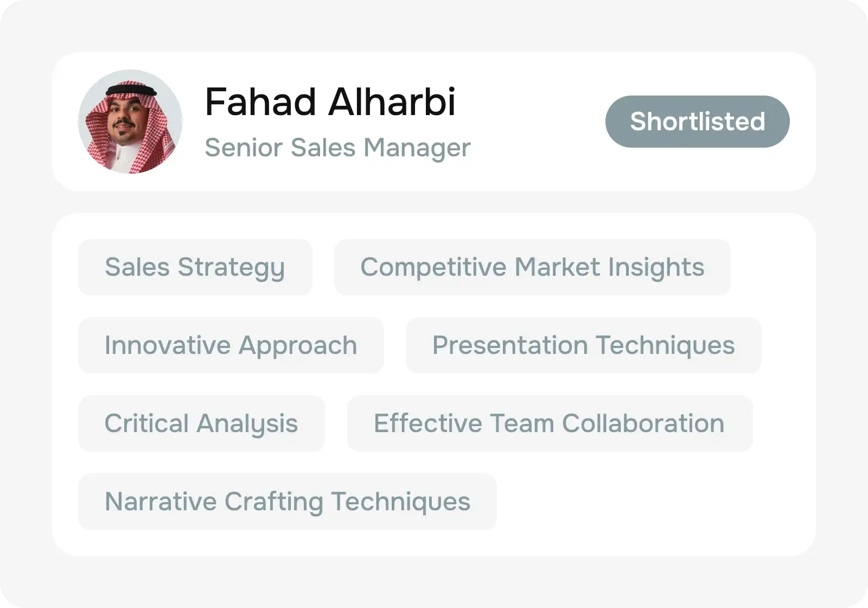The image size is (868, 608).
Task: Click the Shortlisted status badge
Action: (698, 122)
